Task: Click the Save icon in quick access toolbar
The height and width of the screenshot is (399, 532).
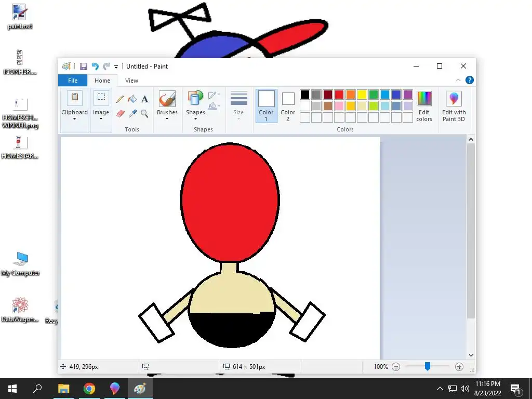Action: pyautogui.click(x=84, y=66)
